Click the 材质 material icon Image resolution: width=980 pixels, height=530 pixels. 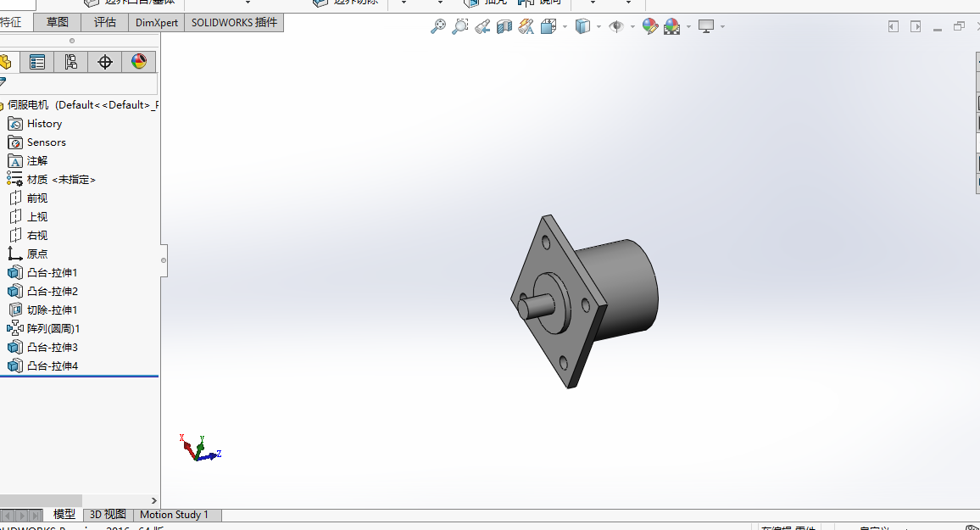tap(15, 180)
